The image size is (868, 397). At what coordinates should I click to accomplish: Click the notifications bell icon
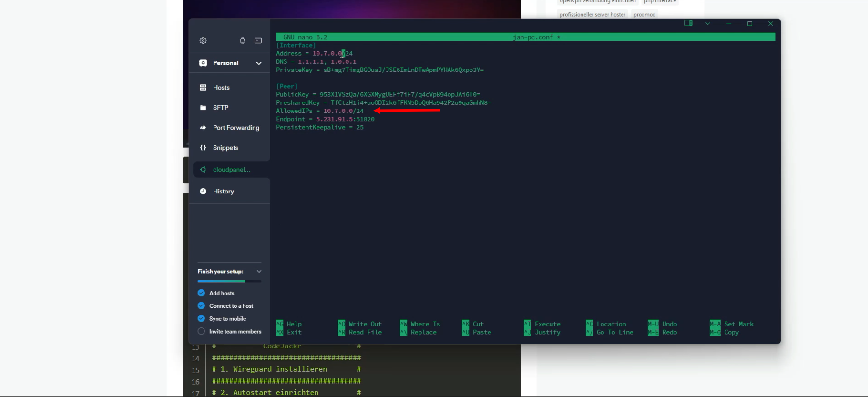(242, 41)
